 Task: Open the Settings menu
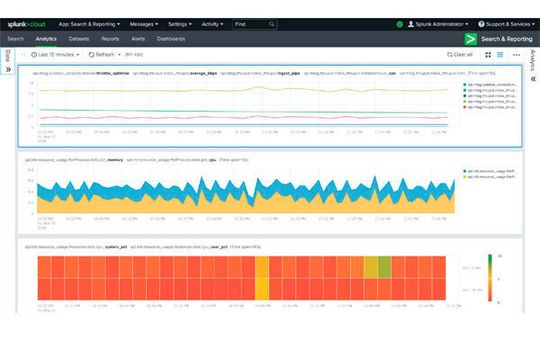coord(180,24)
